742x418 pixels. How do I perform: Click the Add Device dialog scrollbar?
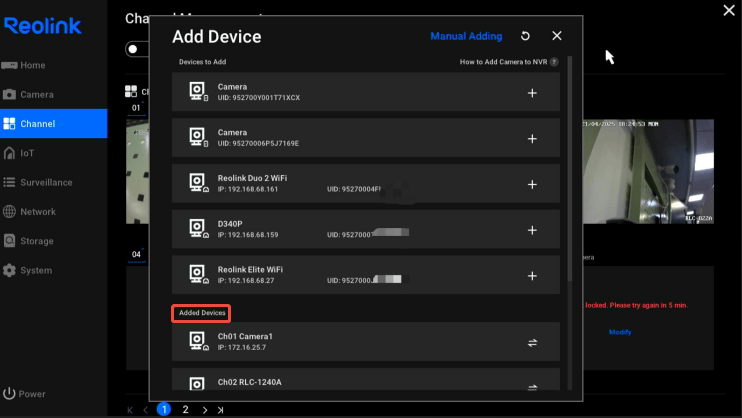(x=569, y=168)
